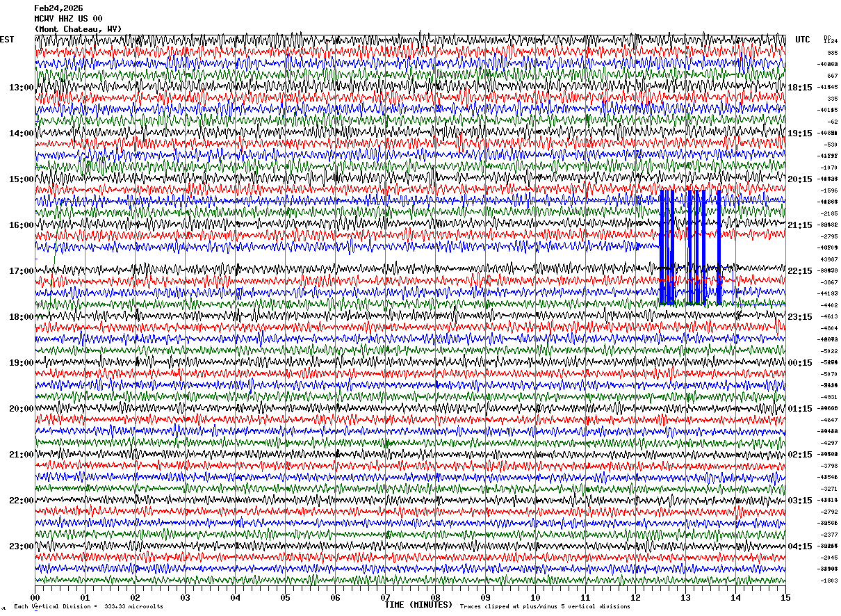
Task: Click minute 08 on the time axis
Action: click(x=435, y=597)
